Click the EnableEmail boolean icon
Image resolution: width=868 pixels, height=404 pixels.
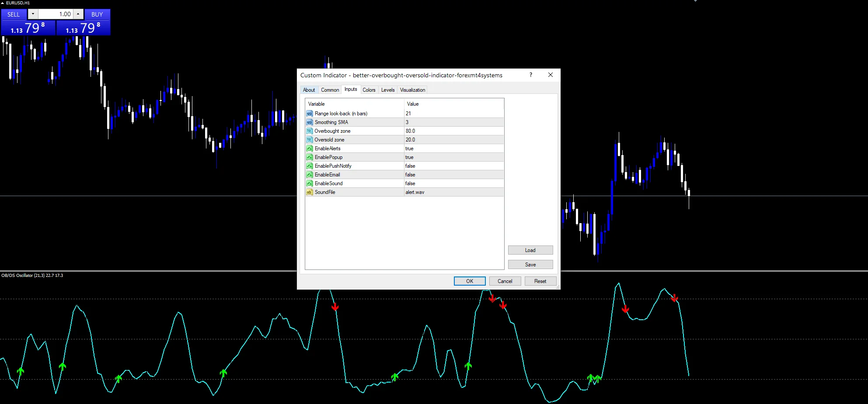point(309,175)
